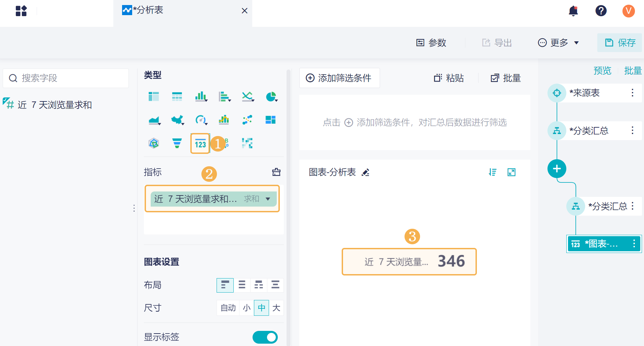The height and width of the screenshot is (346, 644).
Task: Open the app grid home icon
Action: [x=21, y=11]
